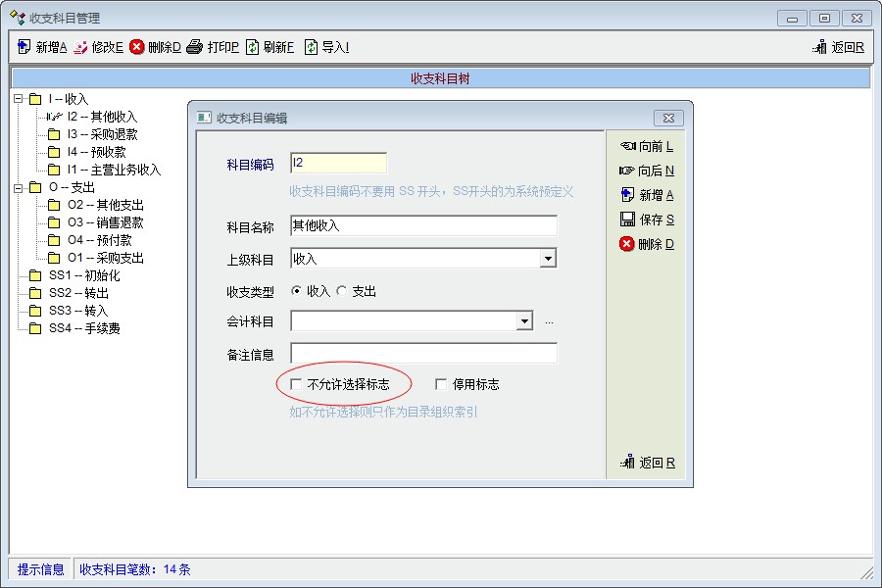Go to next record with 向后 icon
This screenshot has width=882, height=588.
point(627,171)
